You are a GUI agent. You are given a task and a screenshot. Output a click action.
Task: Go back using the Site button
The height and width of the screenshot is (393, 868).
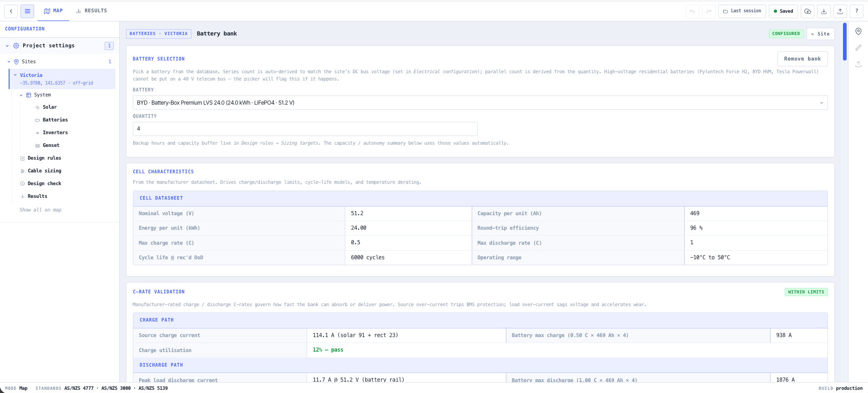coord(820,34)
